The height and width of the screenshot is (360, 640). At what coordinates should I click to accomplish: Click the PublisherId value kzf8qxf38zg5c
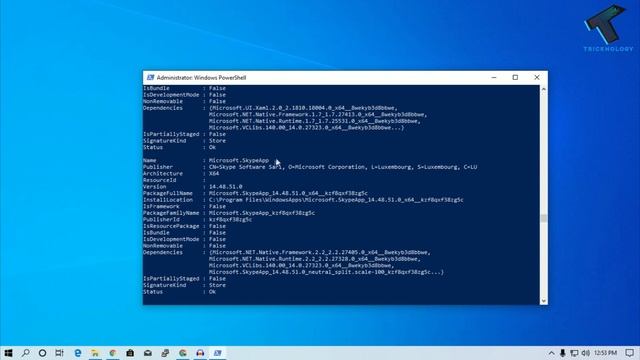click(230, 219)
